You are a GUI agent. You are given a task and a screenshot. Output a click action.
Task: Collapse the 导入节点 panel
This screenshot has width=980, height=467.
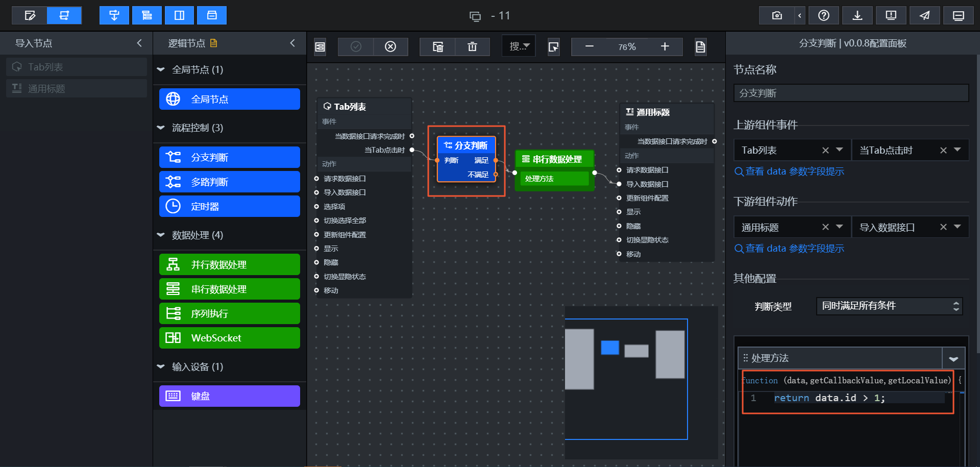139,43
